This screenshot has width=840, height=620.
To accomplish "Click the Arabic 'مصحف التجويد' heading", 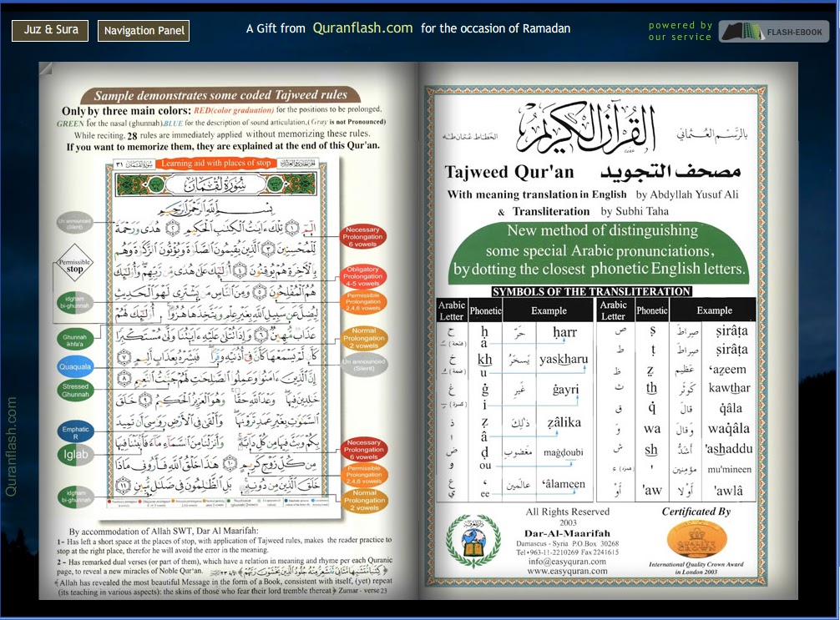I will [x=670, y=171].
